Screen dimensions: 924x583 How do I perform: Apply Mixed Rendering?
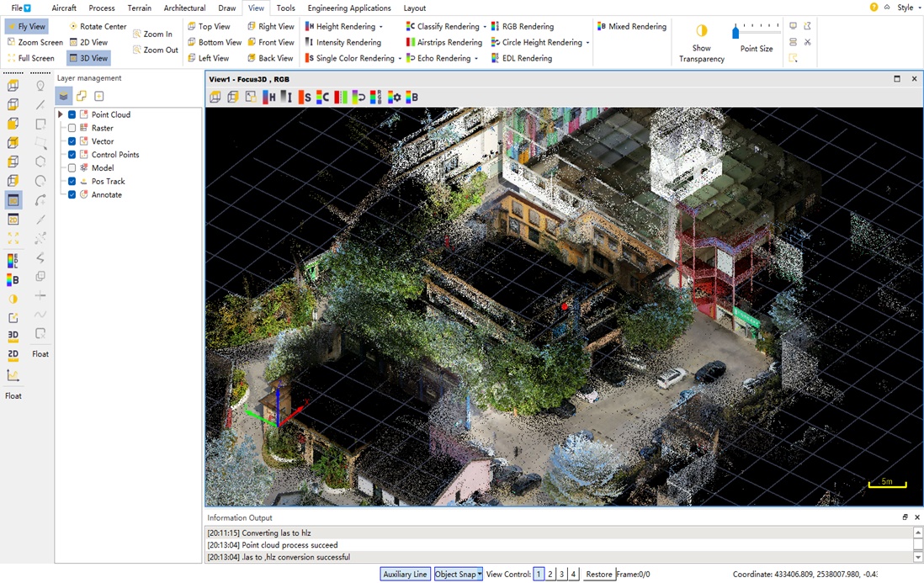[x=632, y=27]
